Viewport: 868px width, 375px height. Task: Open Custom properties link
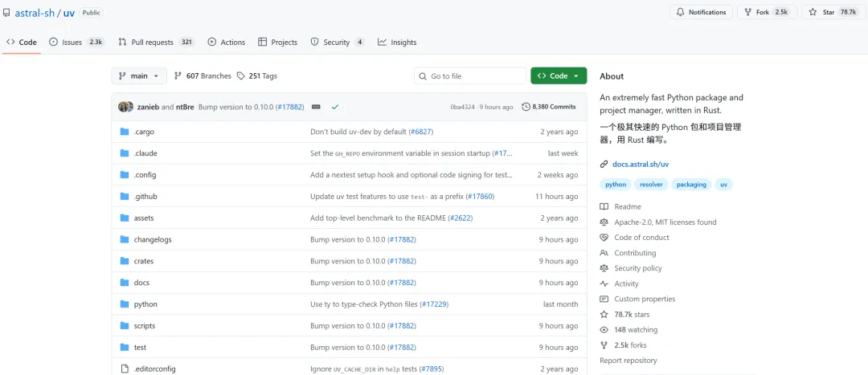click(637, 300)
